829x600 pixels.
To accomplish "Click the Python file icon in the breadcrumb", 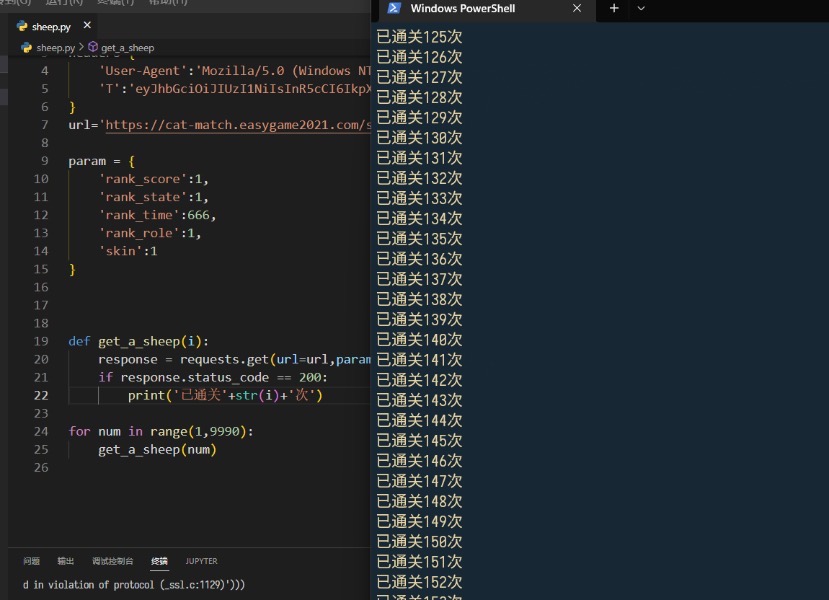I will (x=27, y=47).
